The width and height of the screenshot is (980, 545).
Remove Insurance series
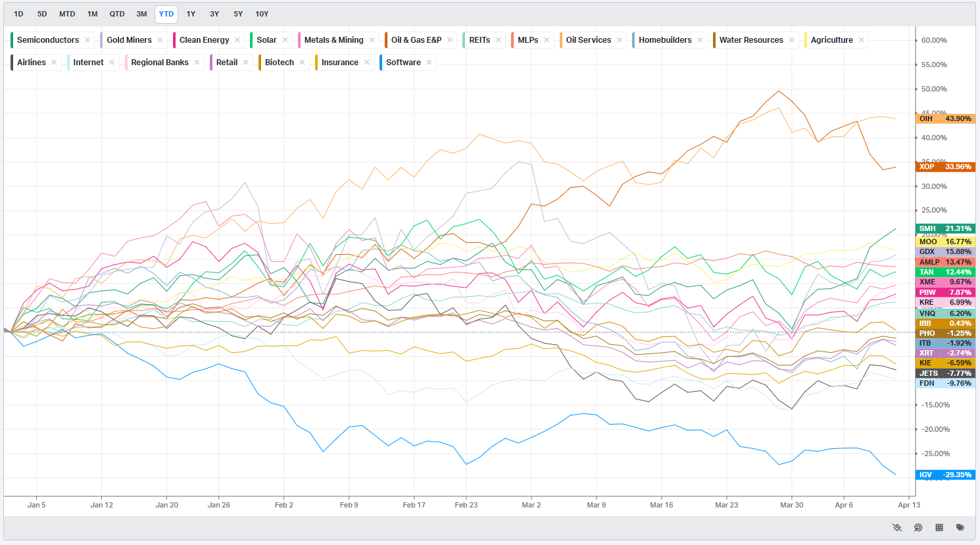[x=366, y=63]
